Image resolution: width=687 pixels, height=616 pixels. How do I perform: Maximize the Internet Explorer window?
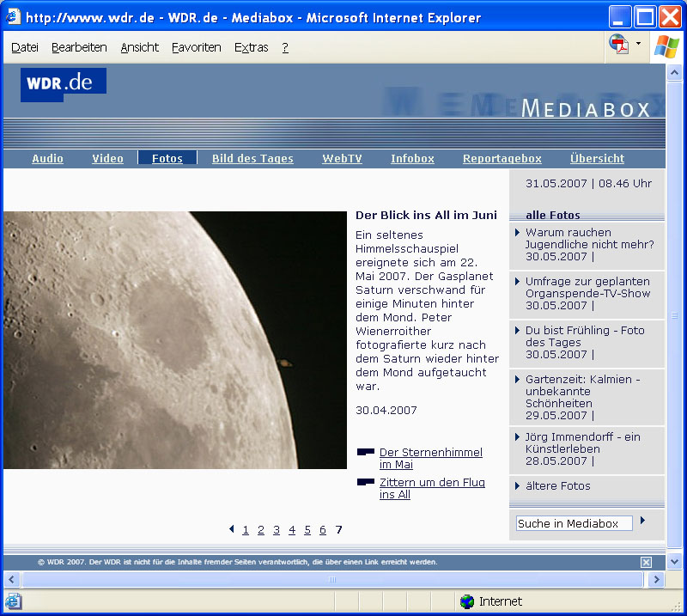pos(645,16)
